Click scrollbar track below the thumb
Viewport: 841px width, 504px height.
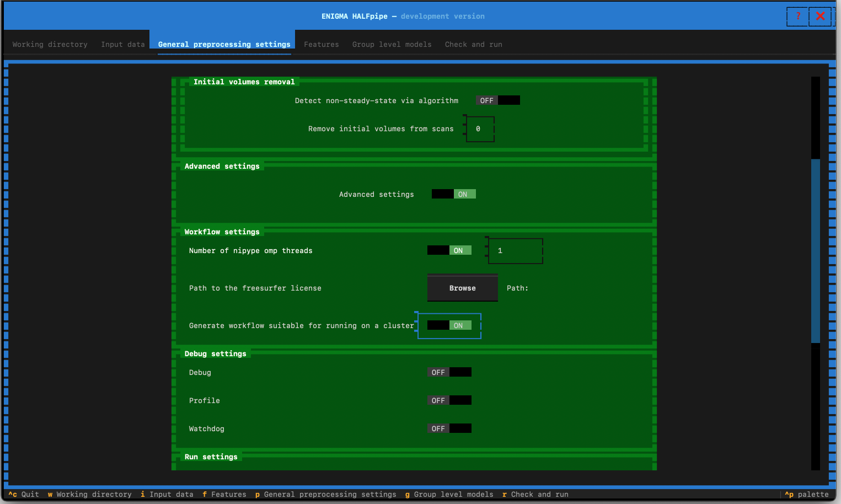pos(816,406)
